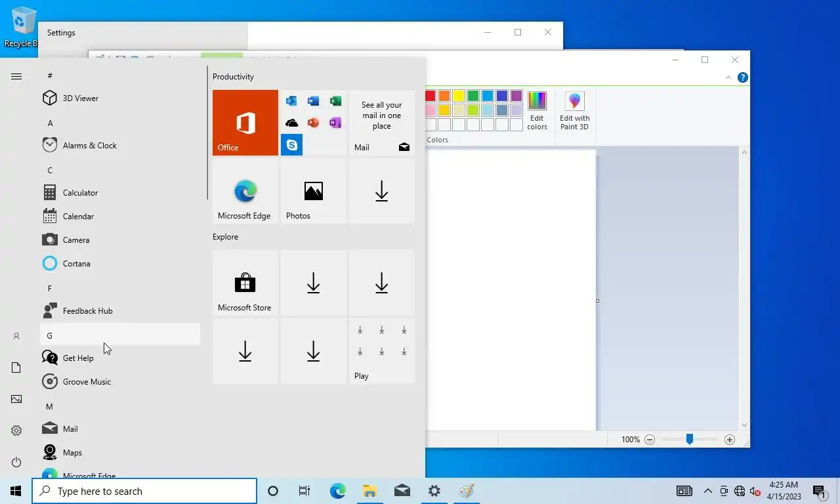Show hidden system tray icons
This screenshot has height=504, width=840.
point(707,491)
